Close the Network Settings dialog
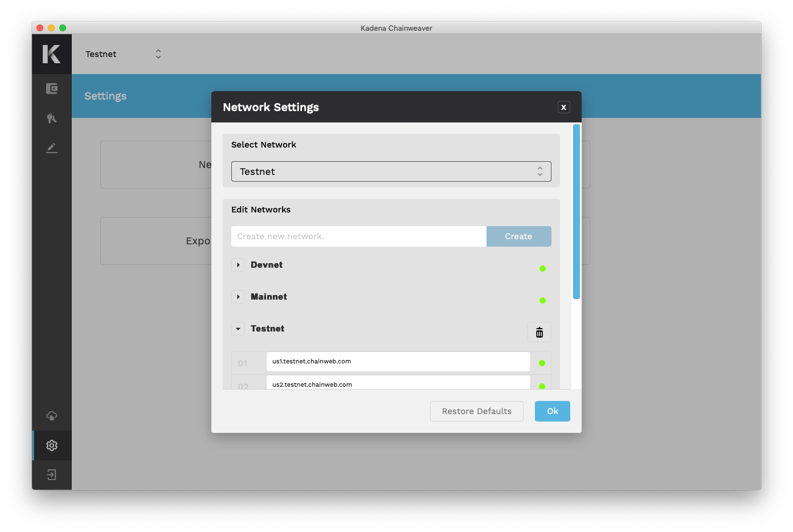This screenshot has height=532, width=793. [x=563, y=107]
